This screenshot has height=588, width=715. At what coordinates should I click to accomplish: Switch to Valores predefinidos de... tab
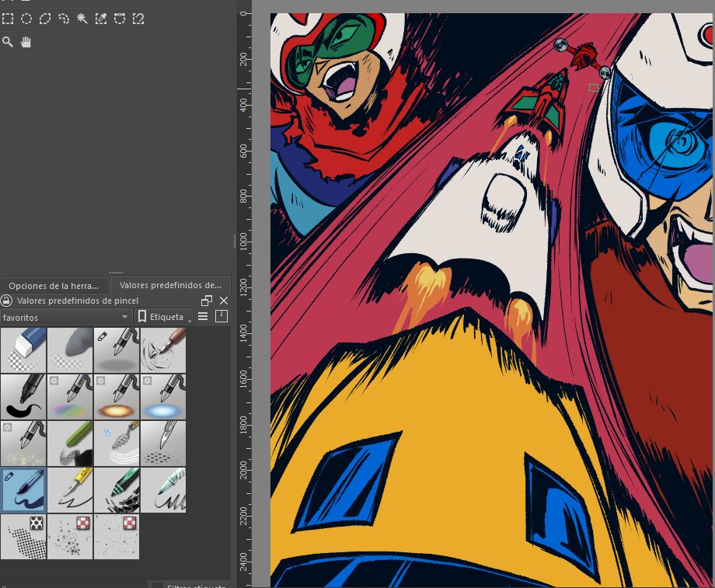coord(170,285)
